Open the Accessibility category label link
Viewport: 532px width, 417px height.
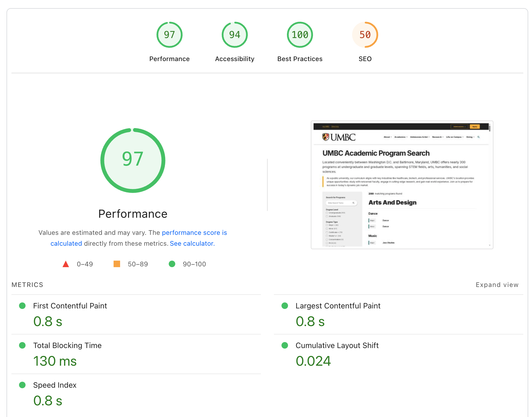coord(234,59)
